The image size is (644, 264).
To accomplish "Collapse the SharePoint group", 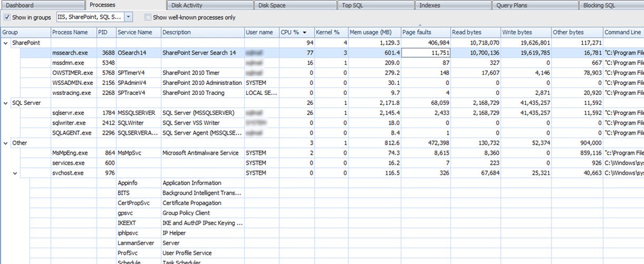I will click(x=5, y=43).
